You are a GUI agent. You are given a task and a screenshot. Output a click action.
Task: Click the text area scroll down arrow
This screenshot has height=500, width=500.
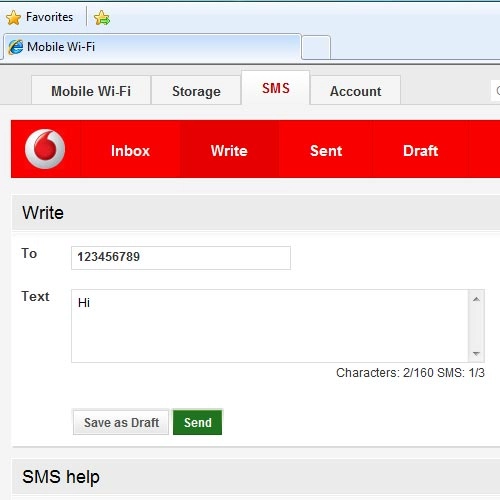tap(476, 353)
